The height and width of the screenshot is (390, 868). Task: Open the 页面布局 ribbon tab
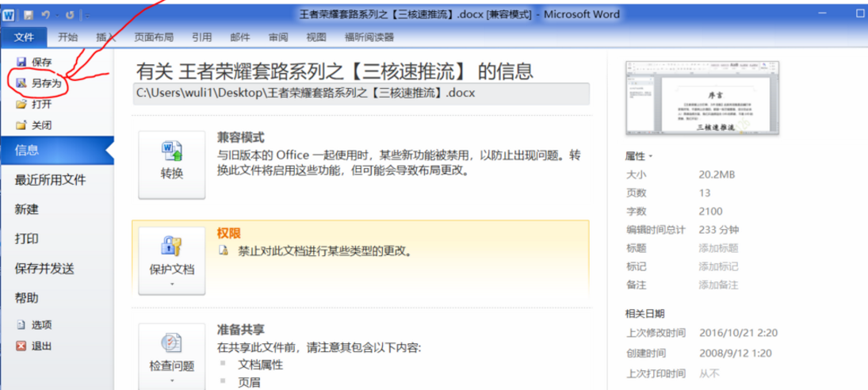[x=153, y=37]
